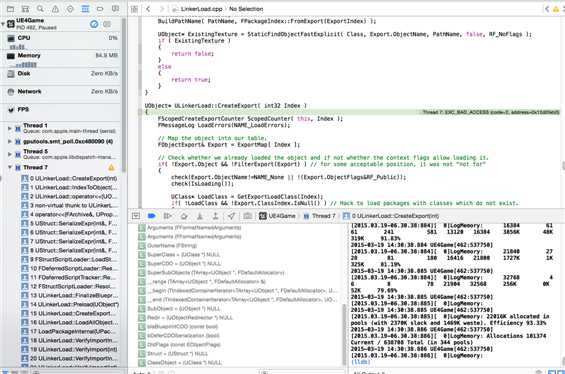
Task: Select stack frame 3 non-virtual thunk to ULinkerLoad
Action: click(x=69, y=205)
